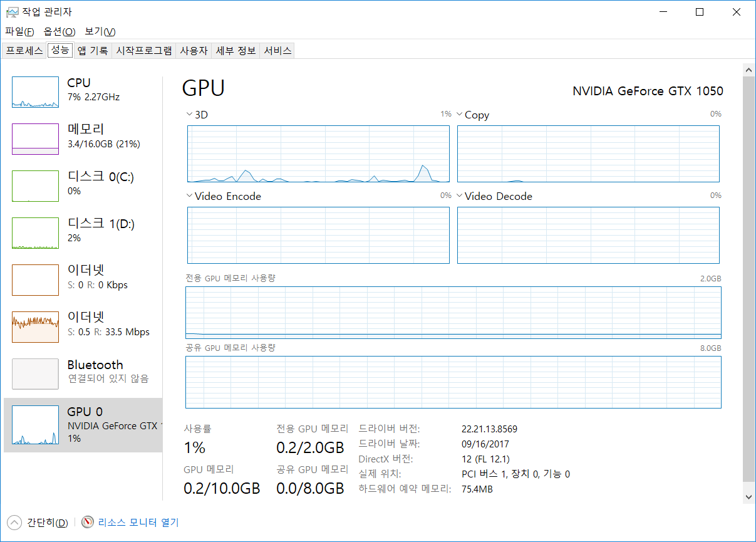This screenshot has width=756, height=542.
Task: Select the GPU 0 mini graph thumbnail
Action: 36,425
